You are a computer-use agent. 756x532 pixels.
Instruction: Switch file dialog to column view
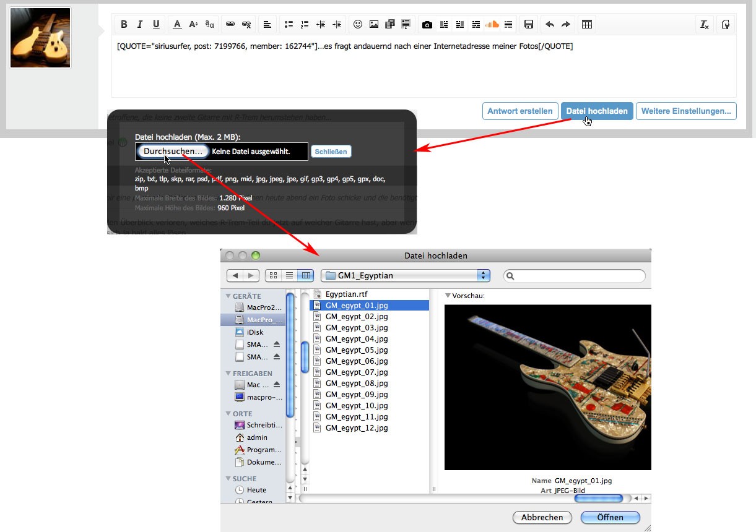coord(305,275)
